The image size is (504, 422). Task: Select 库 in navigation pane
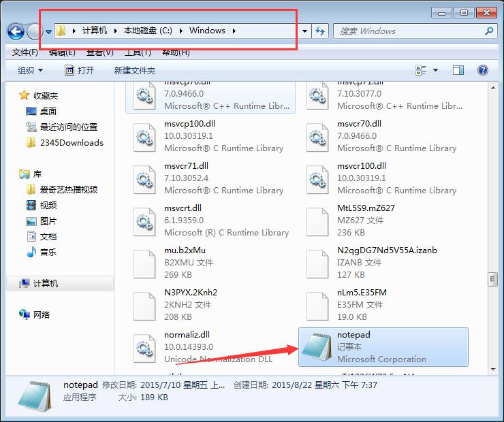pyautogui.click(x=31, y=174)
